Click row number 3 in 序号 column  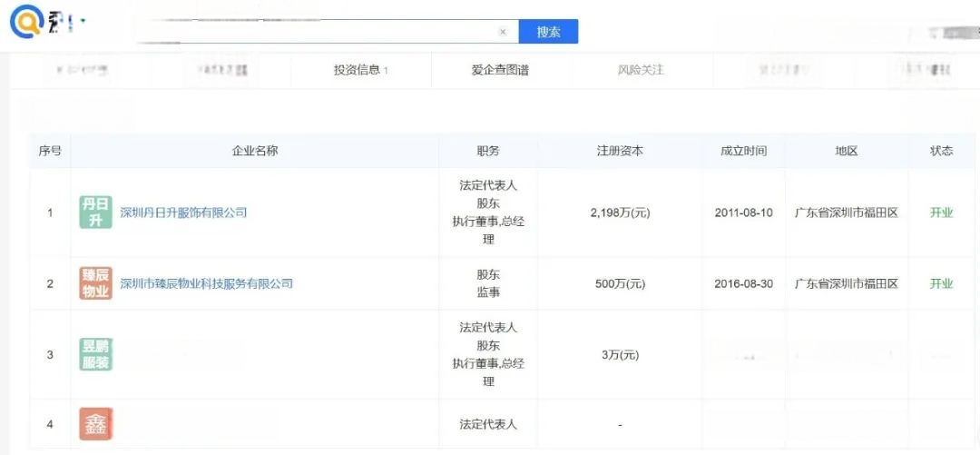pyautogui.click(x=50, y=355)
